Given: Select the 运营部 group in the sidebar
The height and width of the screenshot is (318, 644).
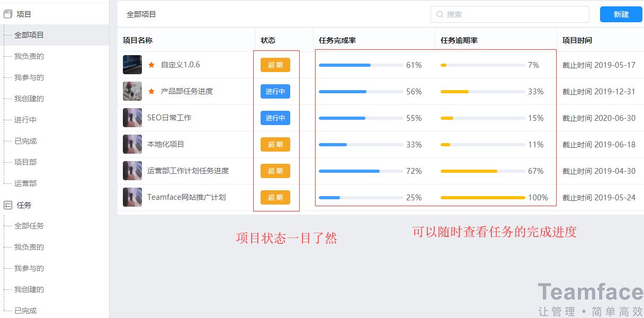Looking at the screenshot, I should 28,183.
